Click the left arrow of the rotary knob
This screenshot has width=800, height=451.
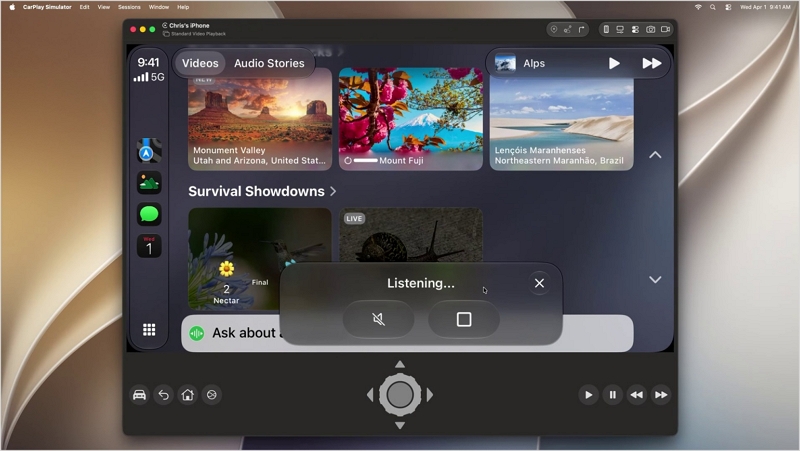(x=370, y=394)
